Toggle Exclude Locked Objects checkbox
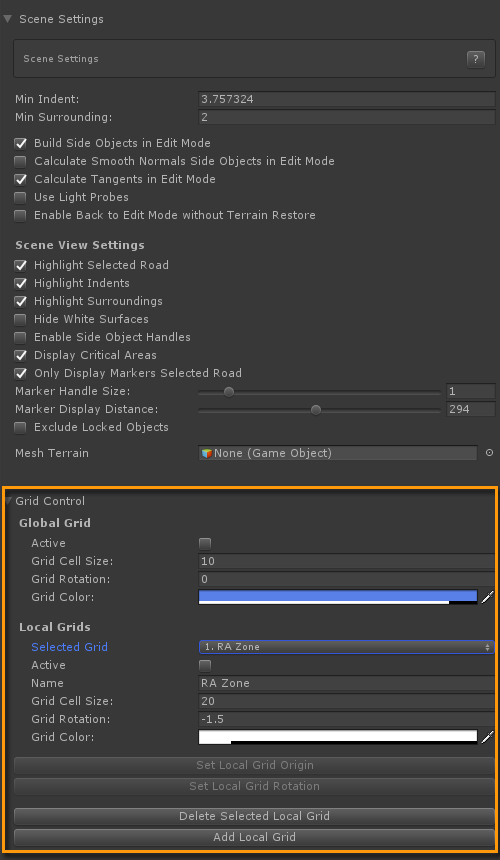Viewport: 500px width, 860px height. [x=20, y=428]
